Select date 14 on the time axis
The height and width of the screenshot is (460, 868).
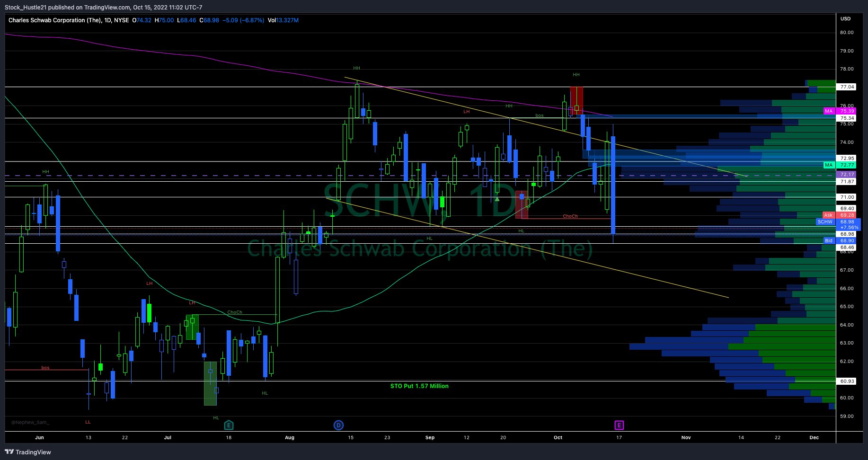coord(741,438)
